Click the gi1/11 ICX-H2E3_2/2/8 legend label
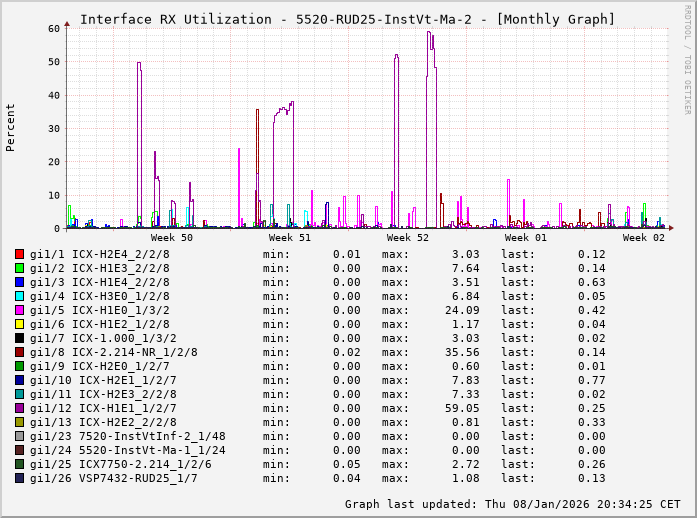The width and height of the screenshot is (697, 518). (103, 394)
